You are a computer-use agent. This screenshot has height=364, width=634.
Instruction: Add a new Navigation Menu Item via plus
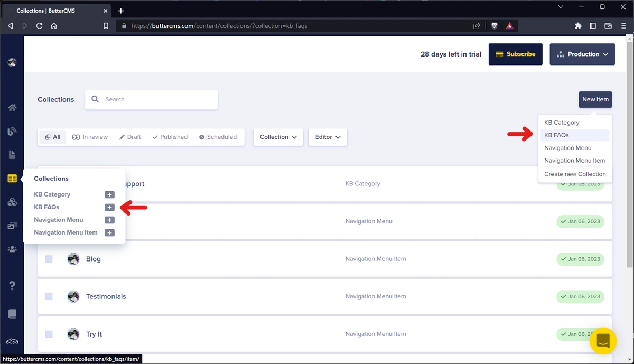(x=109, y=232)
